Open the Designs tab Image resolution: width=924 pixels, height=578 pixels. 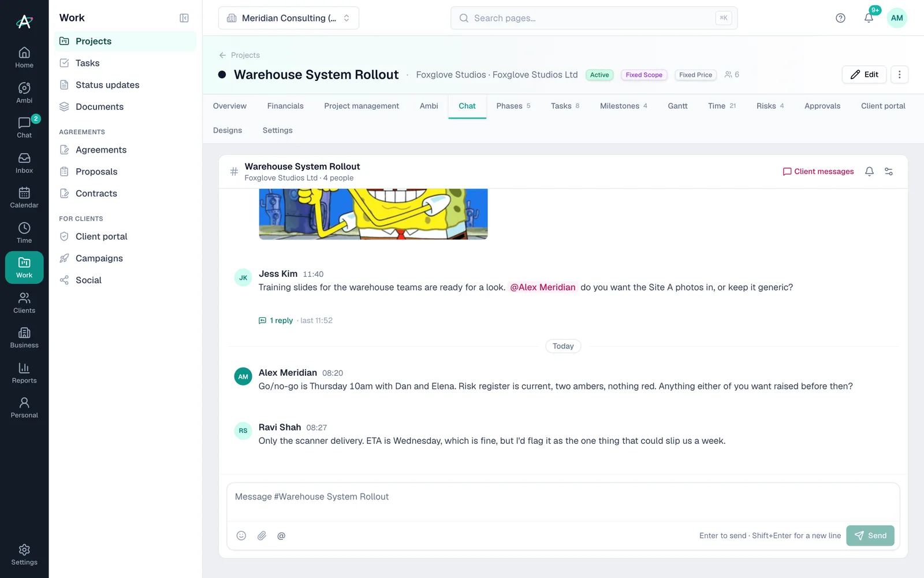pyautogui.click(x=228, y=131)
